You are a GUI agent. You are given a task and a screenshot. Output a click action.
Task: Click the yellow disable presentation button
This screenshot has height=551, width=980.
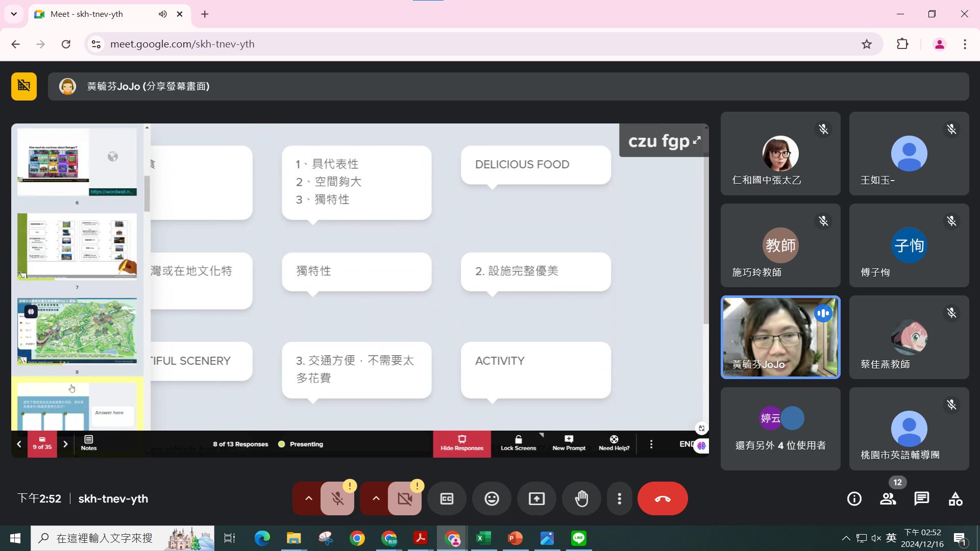click(24, 86)
